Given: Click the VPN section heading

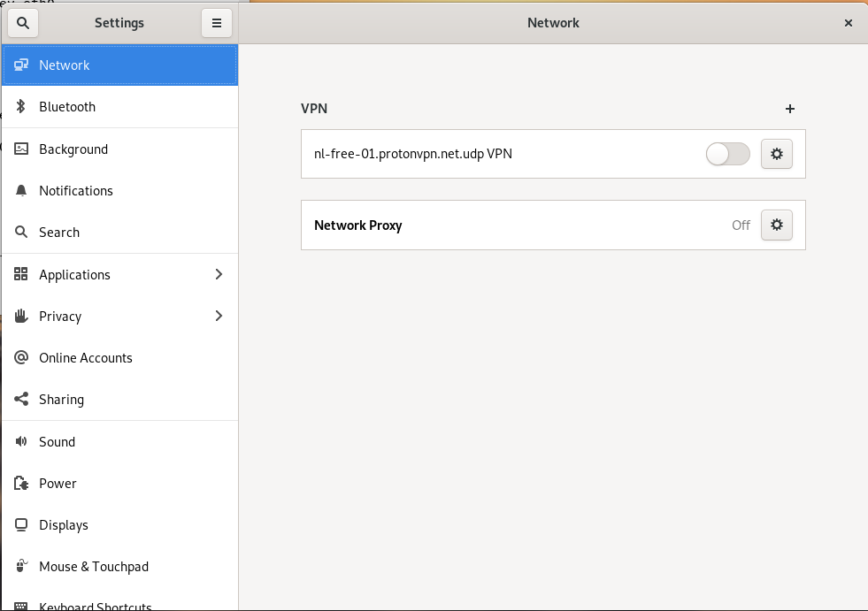Looking at the screenshot, I should (x=314, y=109).
